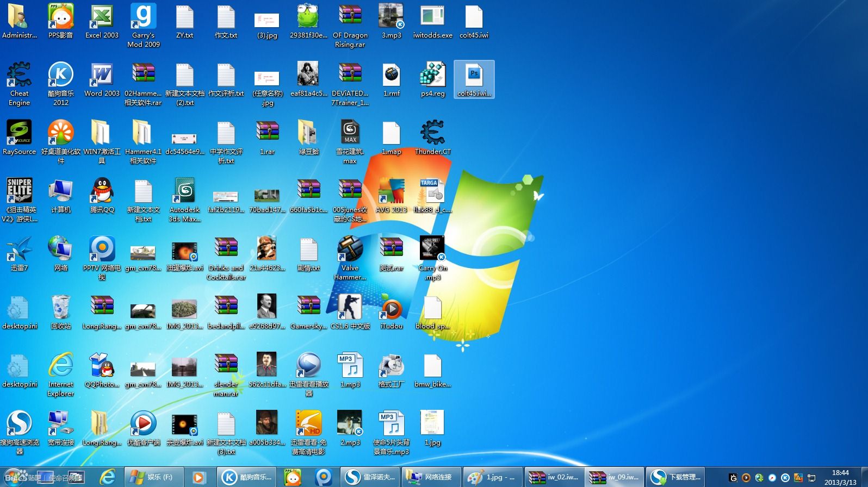Select the Hammer4.1相关软件 folder
This screenshot has height=487, width=868.
pyautogui.click(x=144, y=142)
